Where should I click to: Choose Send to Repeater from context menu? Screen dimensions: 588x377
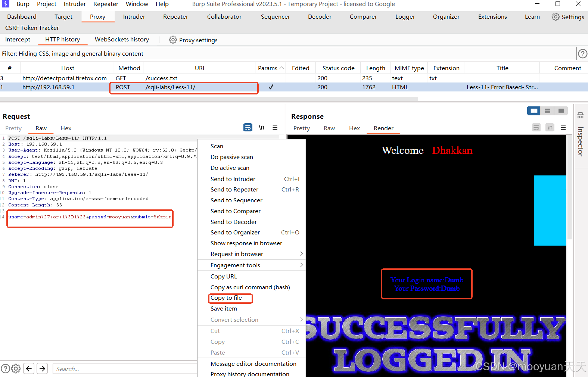click(252, 189)
